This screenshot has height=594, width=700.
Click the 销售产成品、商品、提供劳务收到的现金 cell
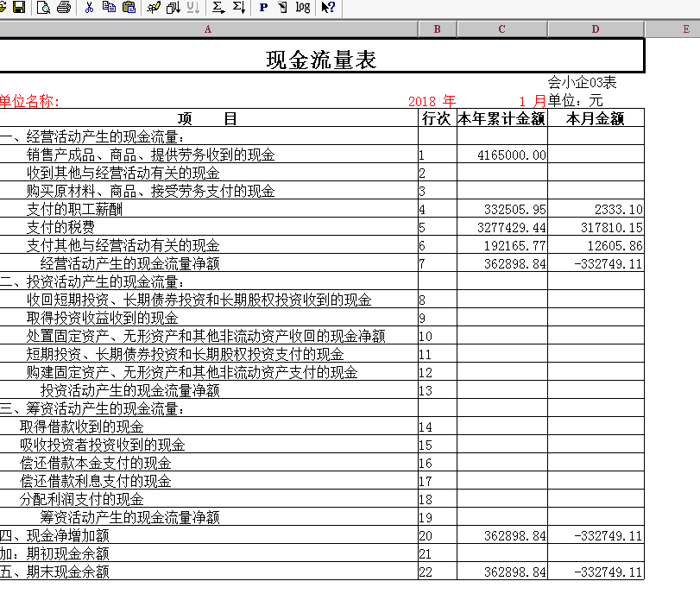pos(208,155)
